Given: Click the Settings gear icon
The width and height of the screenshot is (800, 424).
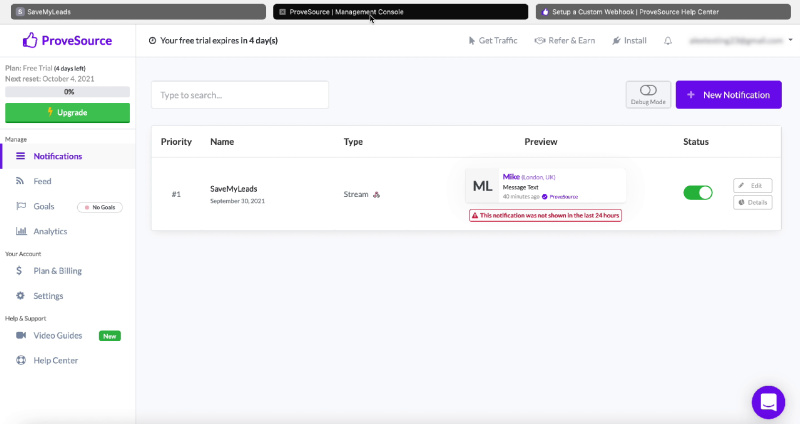Looking at the screenshot, I should pyautogui.click(x=20, y=296).
